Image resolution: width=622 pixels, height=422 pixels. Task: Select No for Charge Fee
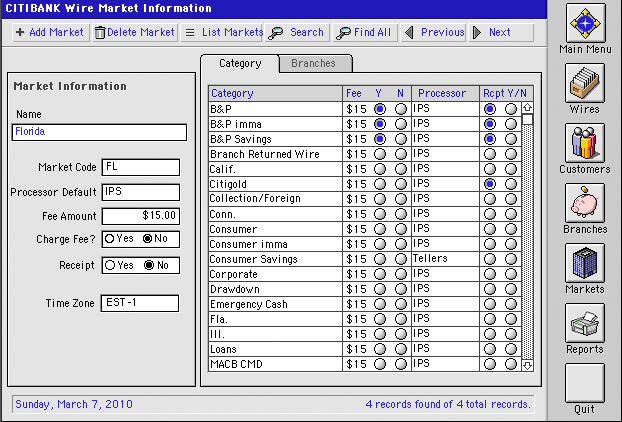pyautogui.click(x=148, y=239)
